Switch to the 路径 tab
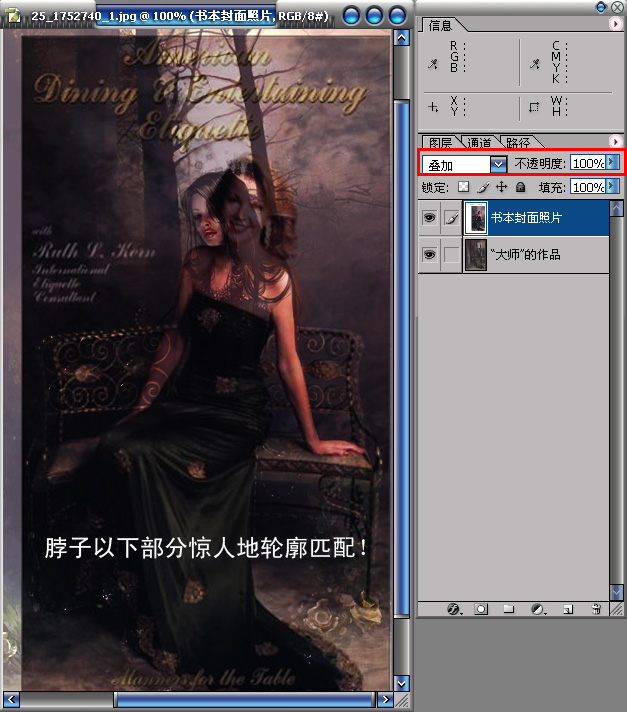Image resolution: width=627 pixels, height=712 pixels. [518, 143]
